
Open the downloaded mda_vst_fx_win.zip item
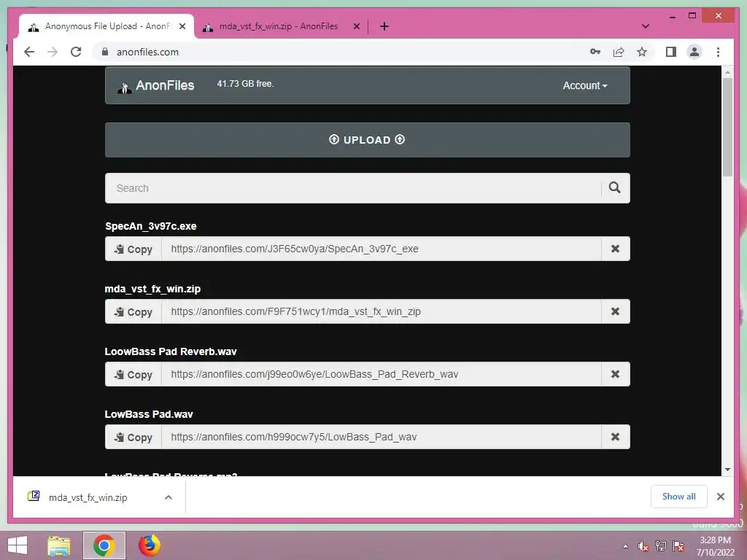tap(88, 497)
